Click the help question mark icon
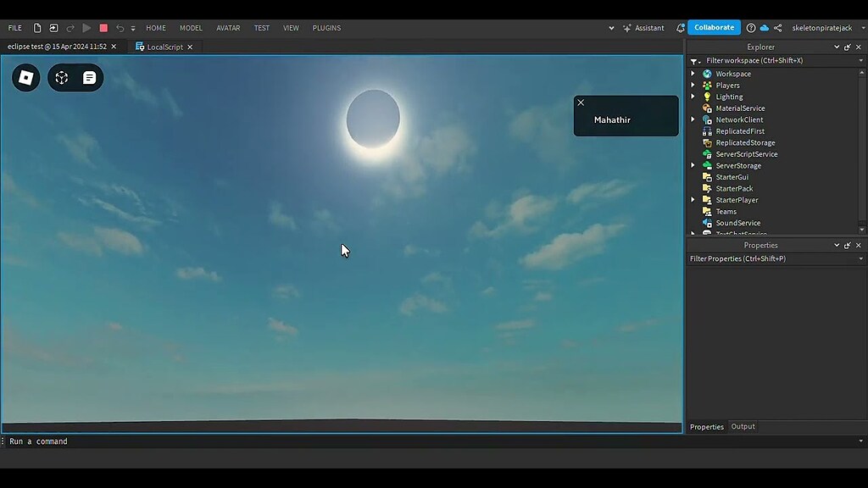 tap(750, 28)
